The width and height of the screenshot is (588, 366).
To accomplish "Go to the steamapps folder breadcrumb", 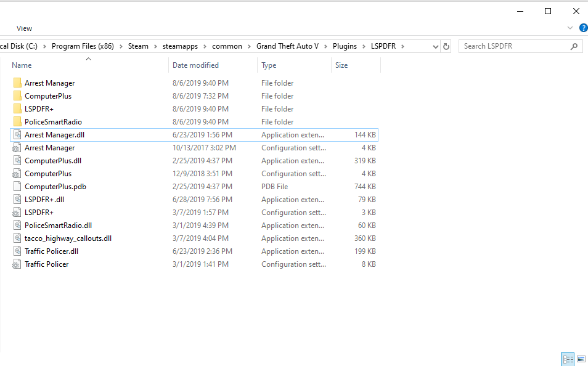I will click(180, 46).
